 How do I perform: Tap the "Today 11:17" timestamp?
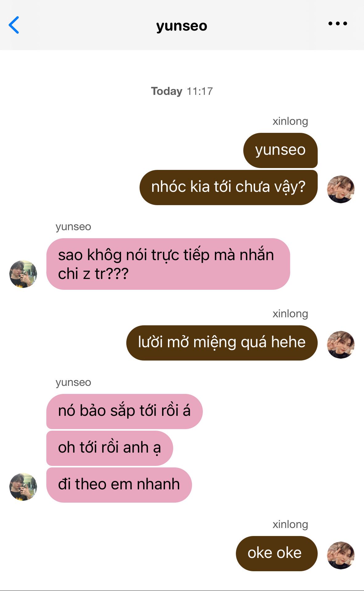[x=182, y=91]
